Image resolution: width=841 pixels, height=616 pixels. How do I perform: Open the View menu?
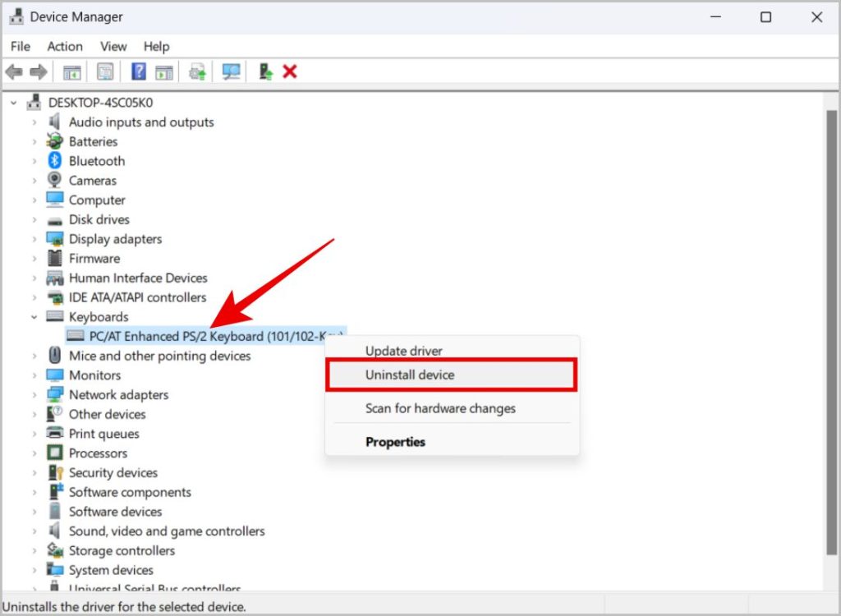(113, 47)
